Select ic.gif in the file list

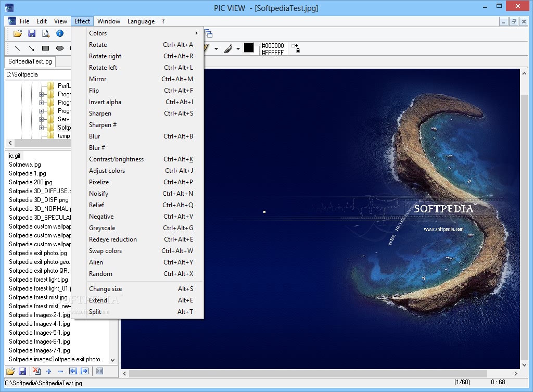[15, 156]
